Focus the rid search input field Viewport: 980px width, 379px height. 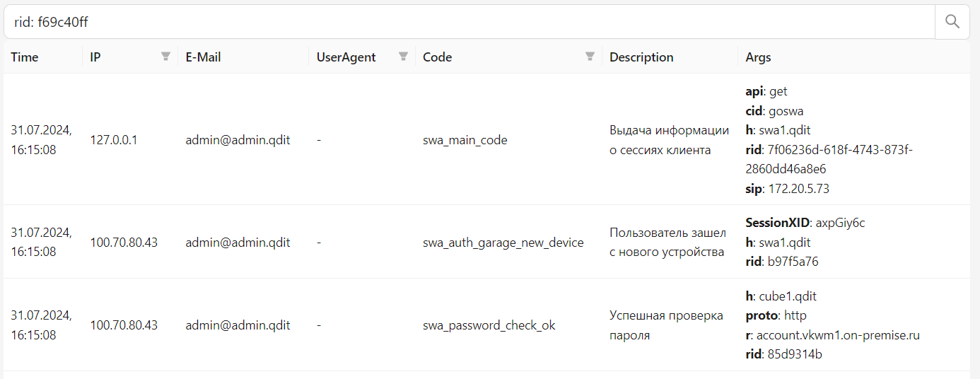pyautogui.click(x=467, y=22)
